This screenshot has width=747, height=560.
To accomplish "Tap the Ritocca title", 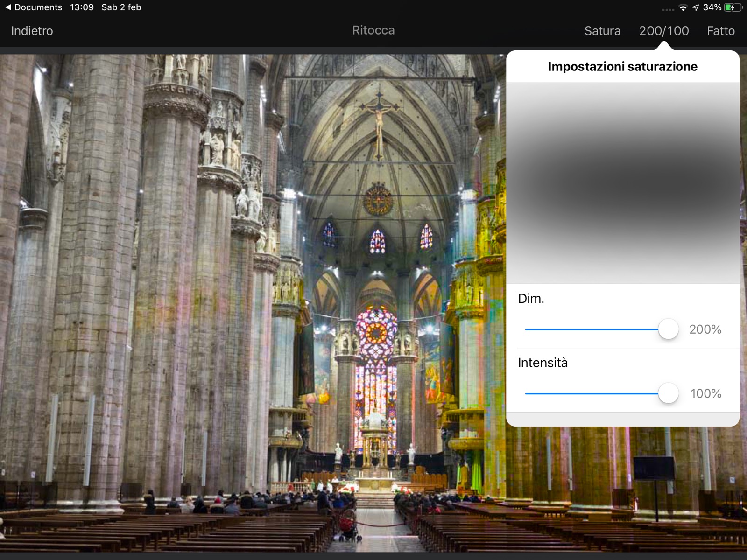I will [x=373, y=30].
